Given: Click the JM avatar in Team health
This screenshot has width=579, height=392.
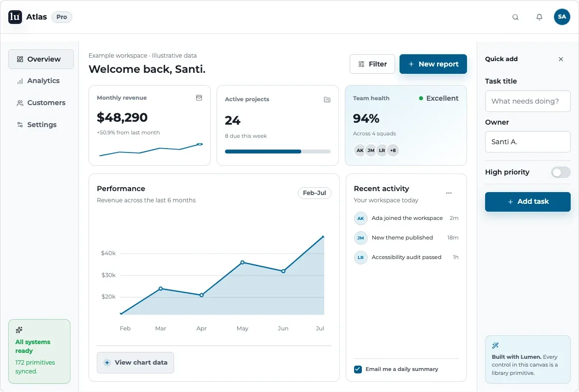Looking at the screenshot, I should [371, 150].
